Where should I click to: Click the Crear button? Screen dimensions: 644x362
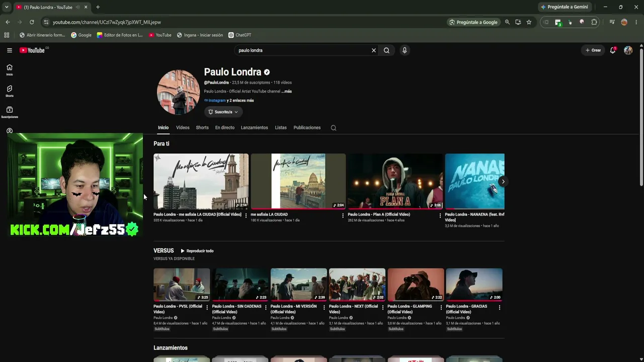(x=593, y=50)
